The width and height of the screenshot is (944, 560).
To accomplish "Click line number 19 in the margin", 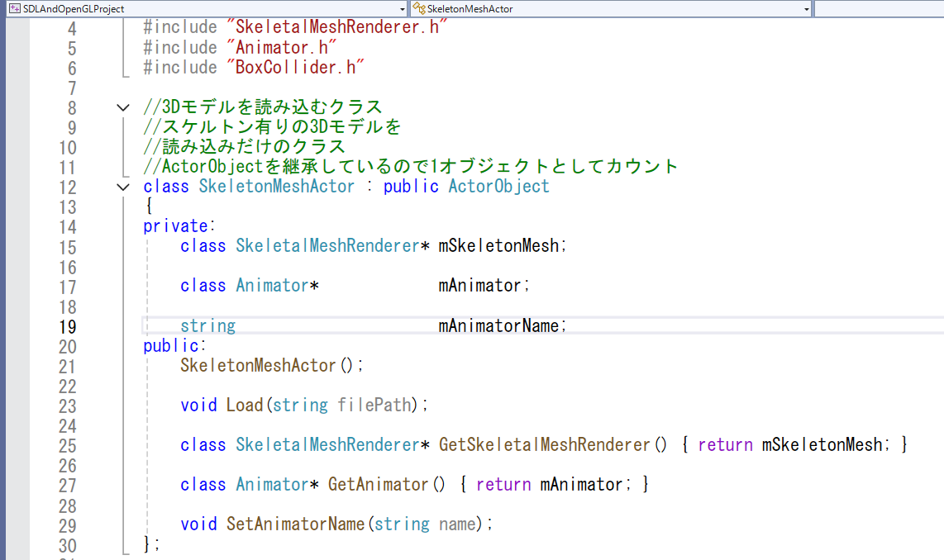I will click(x=68, y=326).
